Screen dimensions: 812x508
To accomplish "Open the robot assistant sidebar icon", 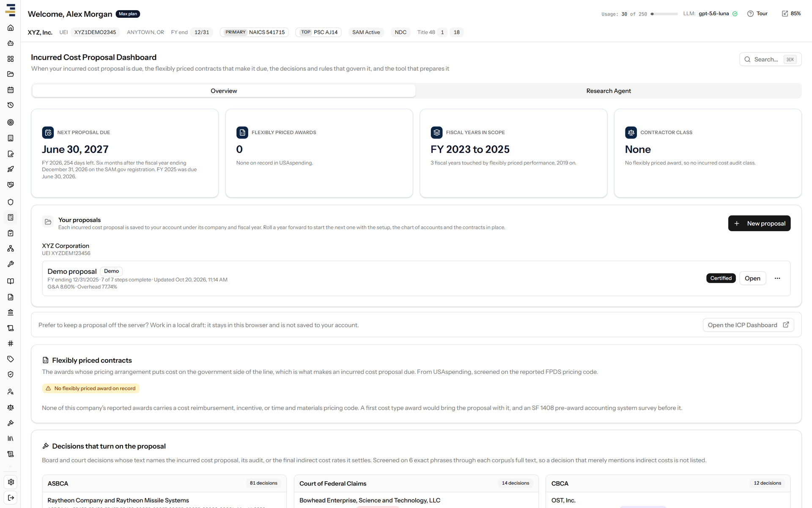I will coord(11,43).
